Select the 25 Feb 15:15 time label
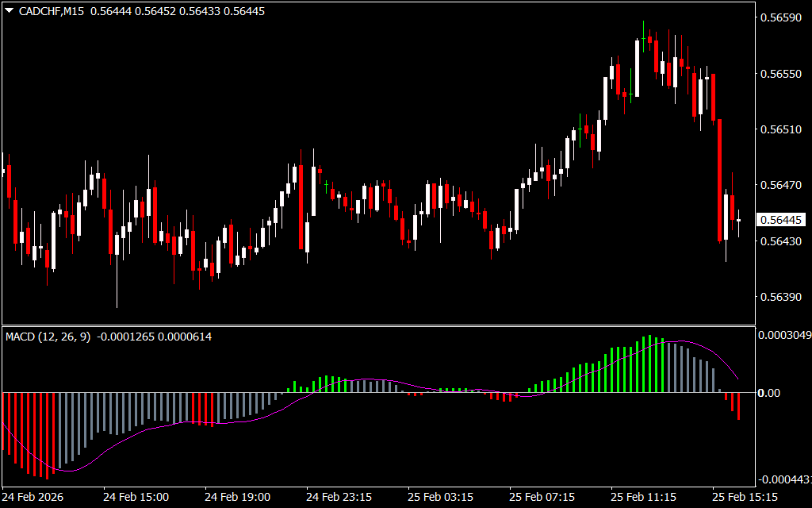 (x=745, y=497)
